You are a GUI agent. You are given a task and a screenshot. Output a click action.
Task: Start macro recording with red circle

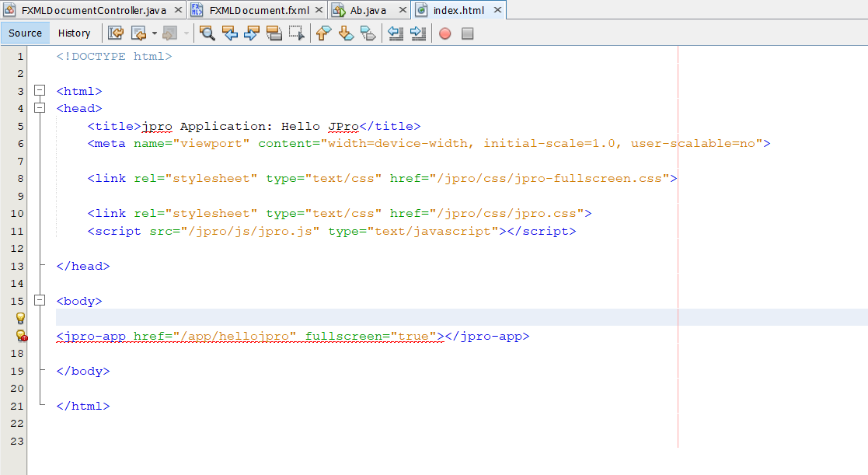444,33
